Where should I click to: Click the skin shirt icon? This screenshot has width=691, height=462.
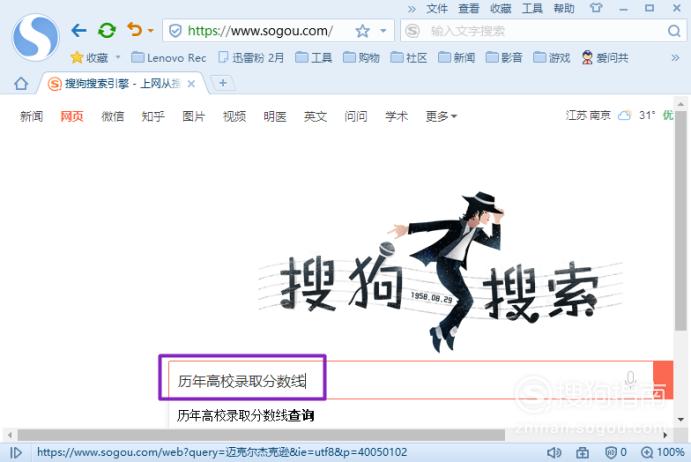point(596,8)
